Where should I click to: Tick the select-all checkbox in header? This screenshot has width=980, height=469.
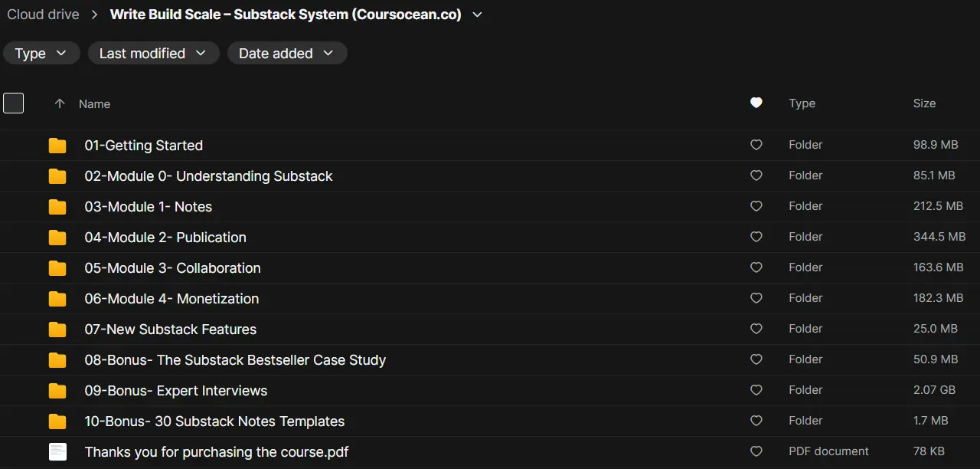pyautogui.click(x=14, y=103)
